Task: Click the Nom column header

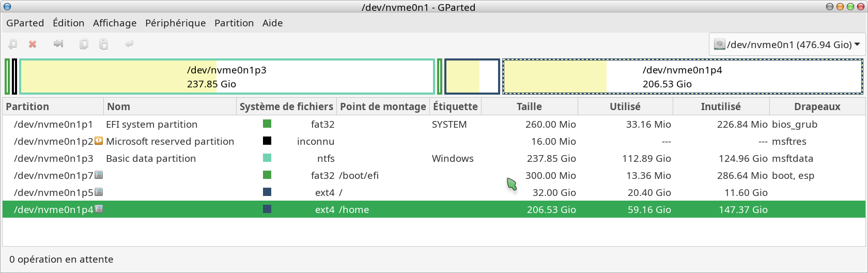Action: pos(170,107)
